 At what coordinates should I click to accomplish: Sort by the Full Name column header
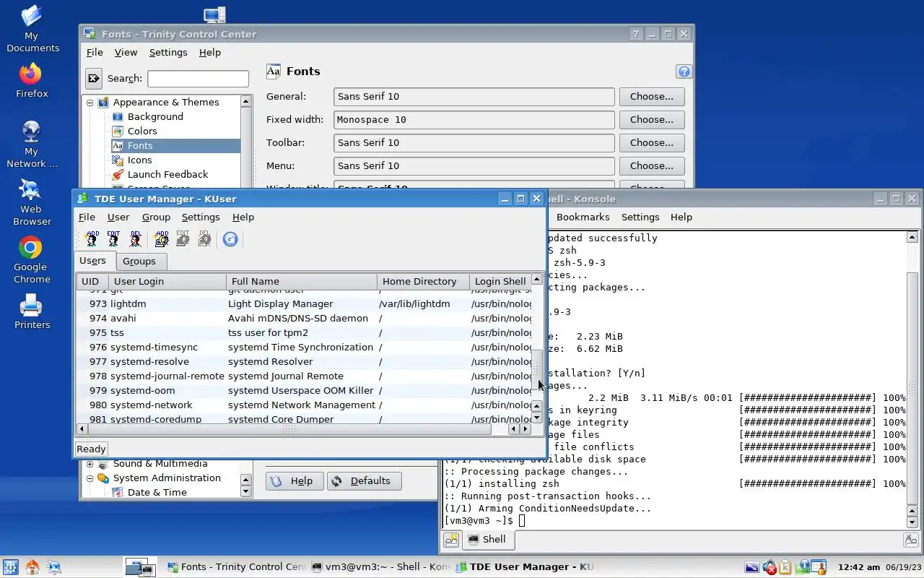(x=301, y=281)
